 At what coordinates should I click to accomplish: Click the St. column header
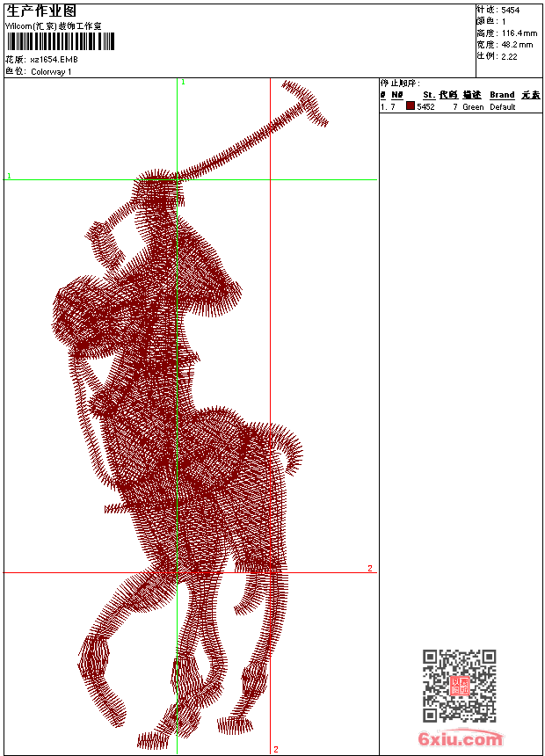pos(429,95)
